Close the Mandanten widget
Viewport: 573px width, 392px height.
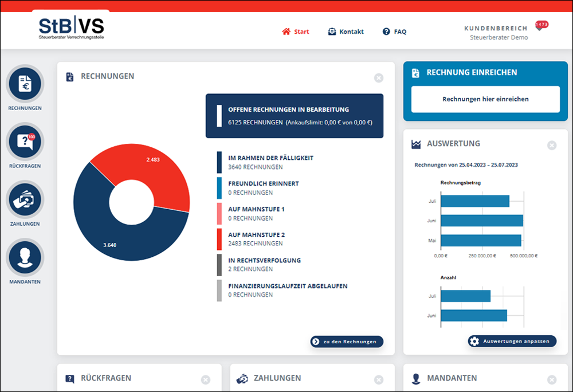point(551,379)
